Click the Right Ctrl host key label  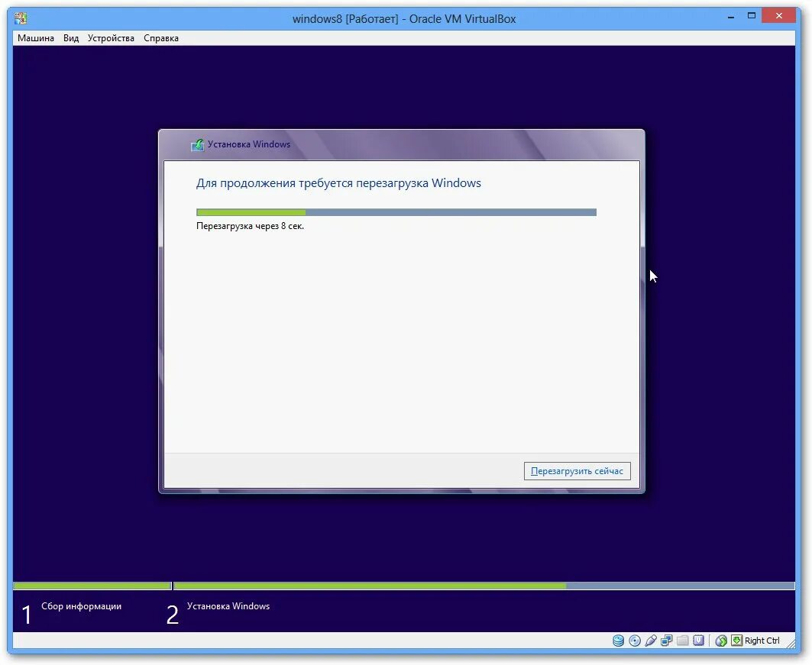tap(762, 641)
